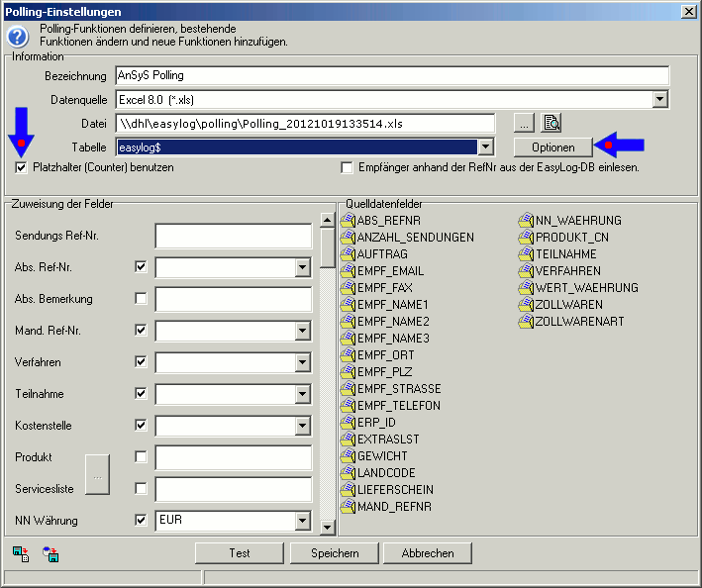Click into the Bezeichnung text field
Screen dimensions: 702x588
(392, 75)
